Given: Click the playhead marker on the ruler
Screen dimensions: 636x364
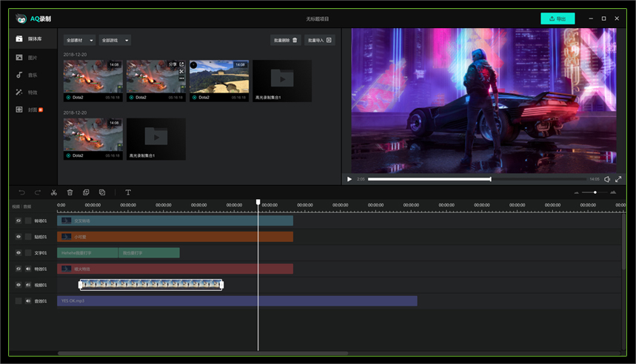Looking at the screenshot, I should click(x=258, y=202).
